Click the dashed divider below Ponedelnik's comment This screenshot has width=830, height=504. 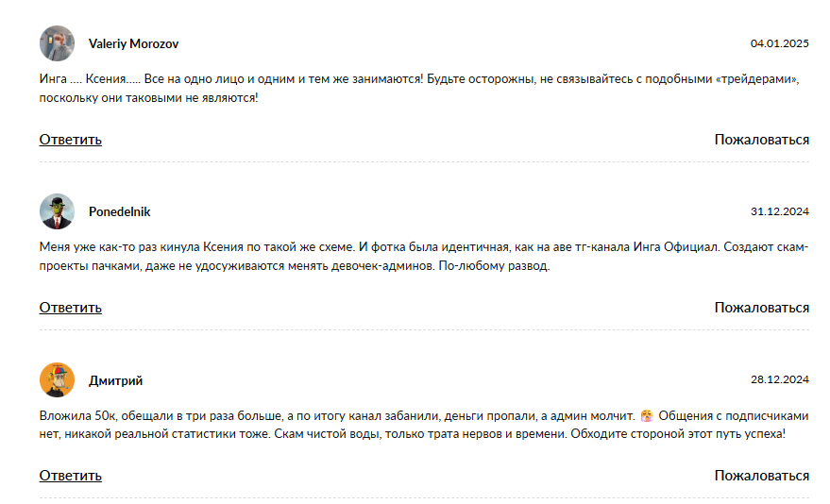tap(424, 330)
